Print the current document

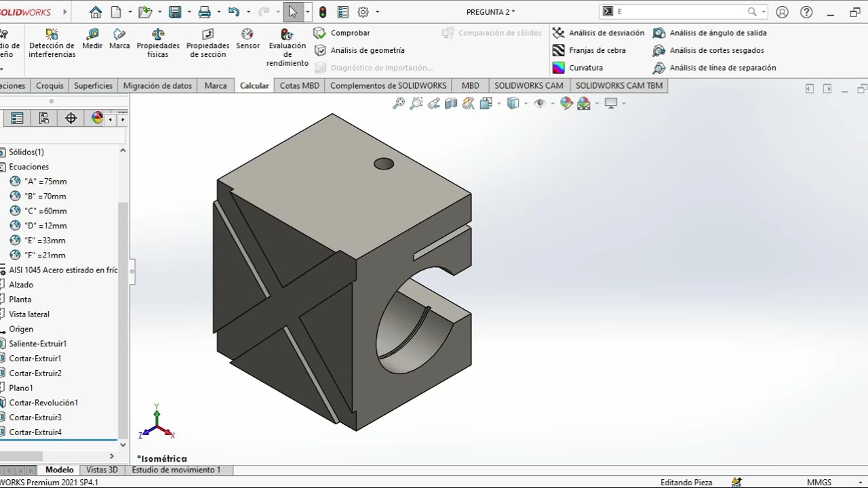coord(204,12)
